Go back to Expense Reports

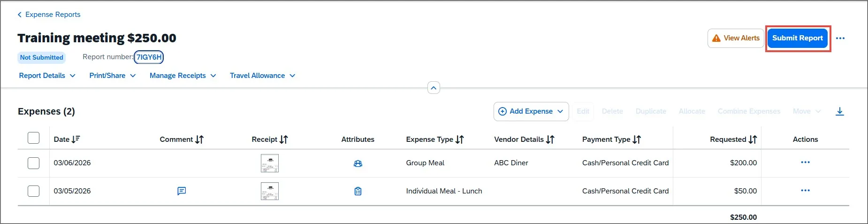tap(49, 15)
